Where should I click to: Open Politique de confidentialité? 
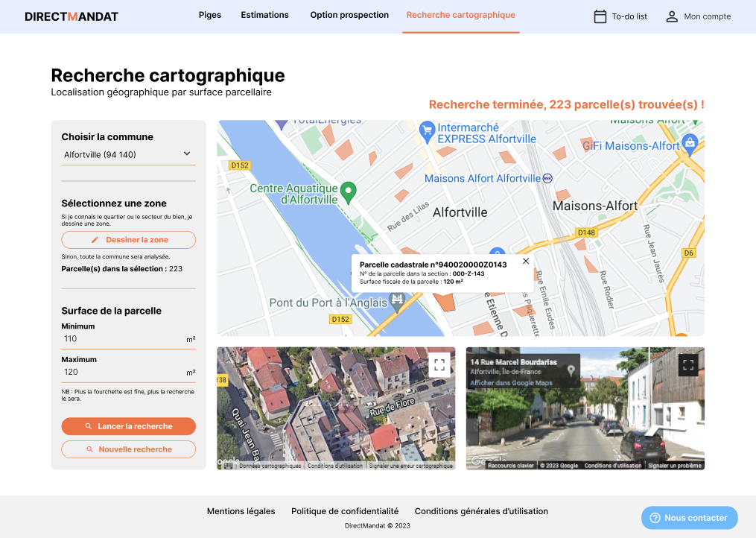345,511
